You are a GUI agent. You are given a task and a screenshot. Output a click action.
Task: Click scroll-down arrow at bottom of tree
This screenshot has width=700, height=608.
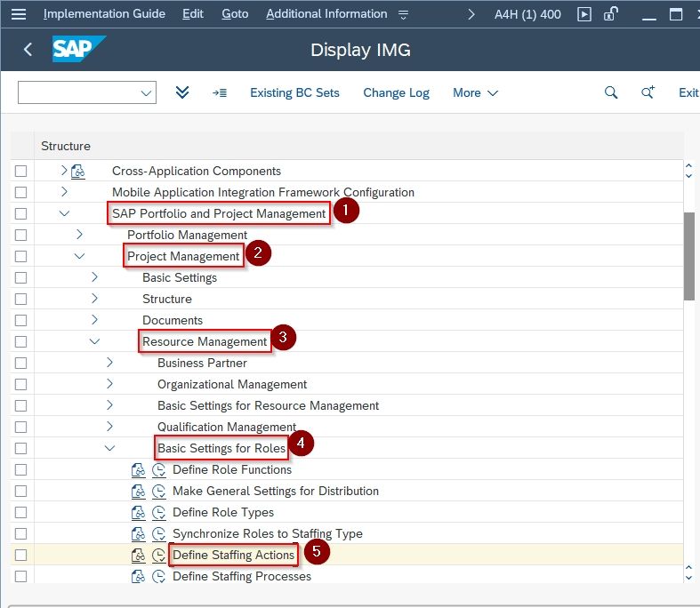pyautogui.click(x=688, y=577)
